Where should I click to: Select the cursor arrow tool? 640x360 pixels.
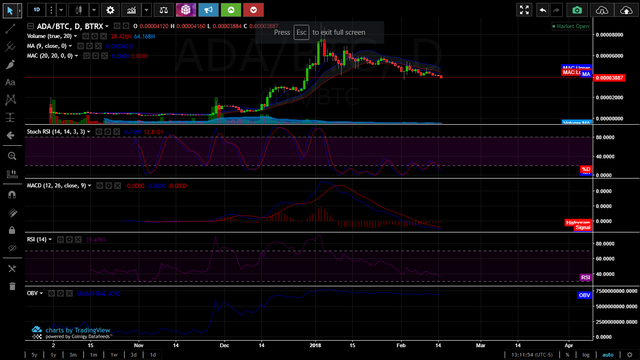pyautogui.click(x=10, y=10)
